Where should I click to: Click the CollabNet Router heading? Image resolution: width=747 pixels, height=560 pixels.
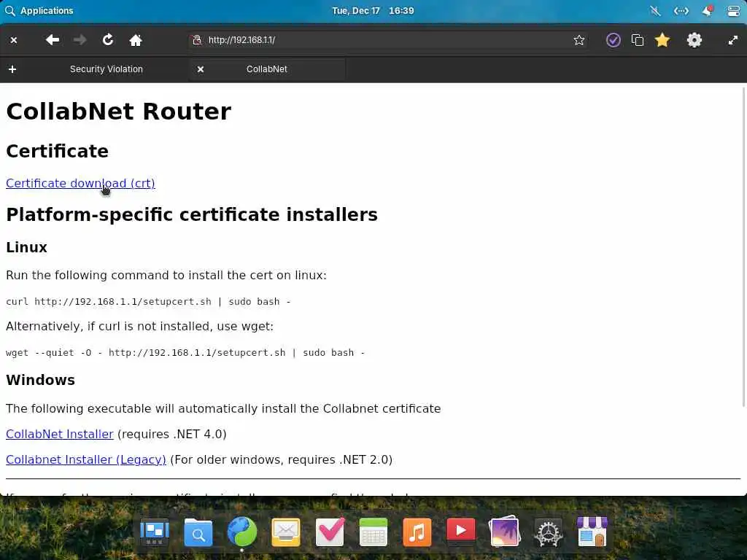tap(119, 112)
